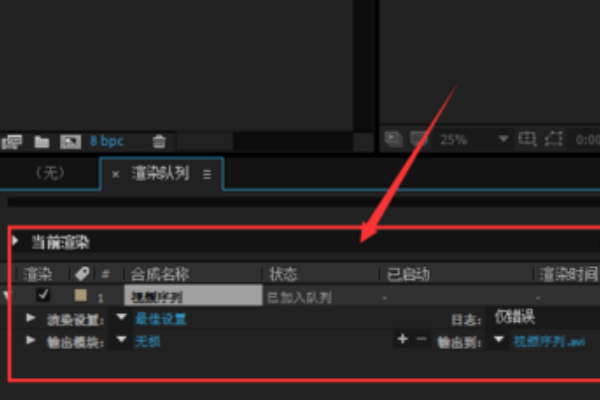This screenshot has width=600, height=400.
Task: Select the 视频序列 composition name field
Action: [193, 296]
